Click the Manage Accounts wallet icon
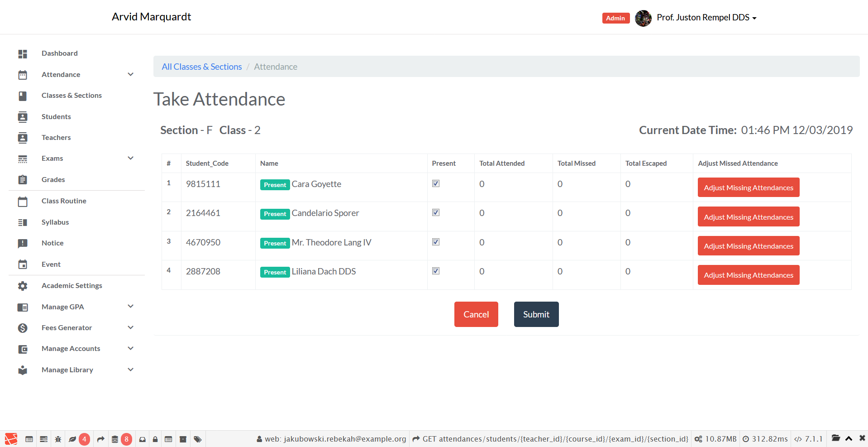The height and width of the screenshot is (447, 868). point(23,349)
